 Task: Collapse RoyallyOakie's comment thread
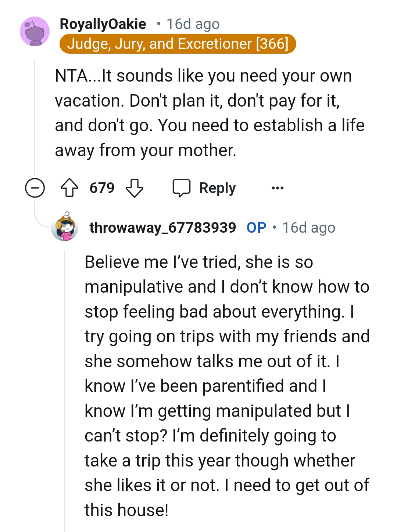(34, 188)
